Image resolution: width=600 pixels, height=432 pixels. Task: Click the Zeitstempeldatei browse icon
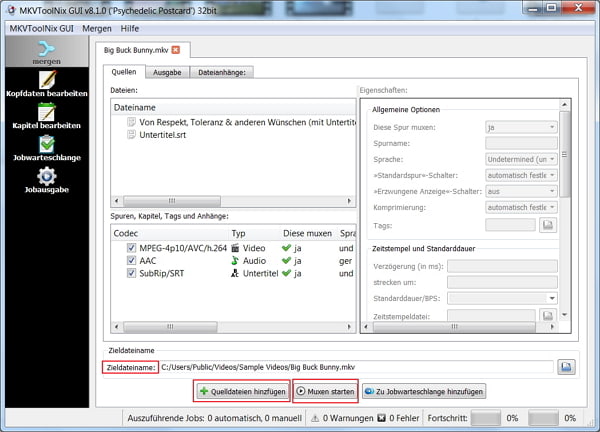pos(548,316)
